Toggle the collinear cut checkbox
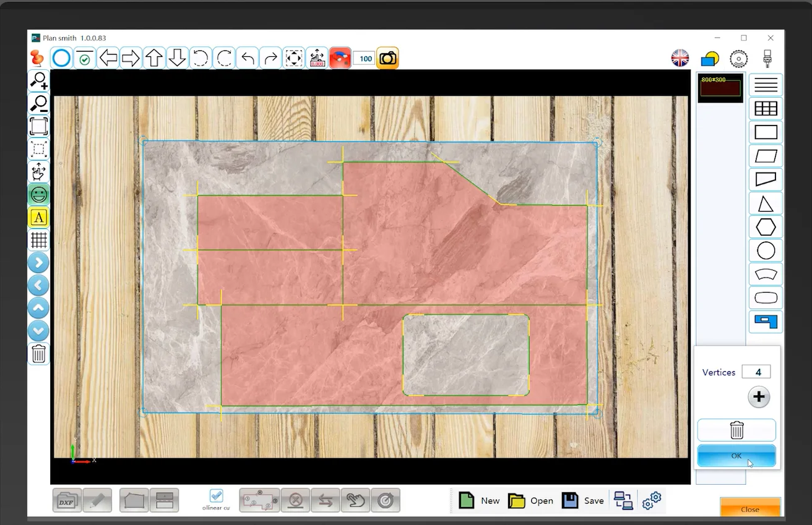The width and height of the screenshot is (812, 525). pyautogui.click(x=216, y=496)
